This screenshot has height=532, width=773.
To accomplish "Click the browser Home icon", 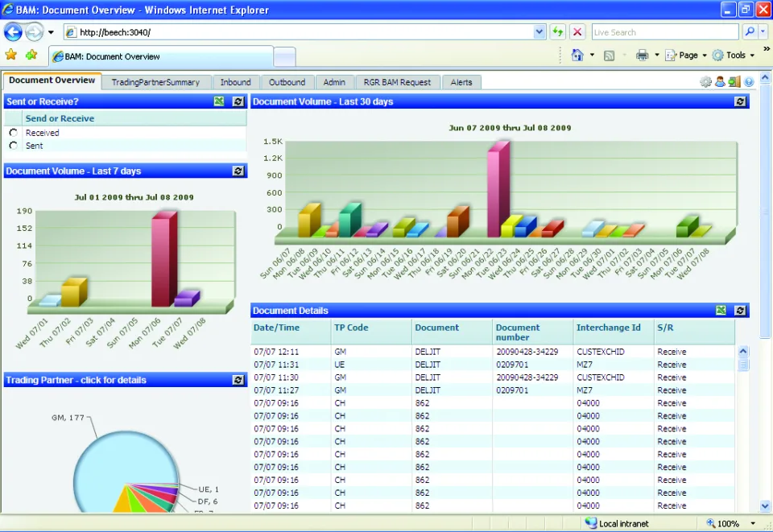I will pyautogui.click(x=577, y=56).
